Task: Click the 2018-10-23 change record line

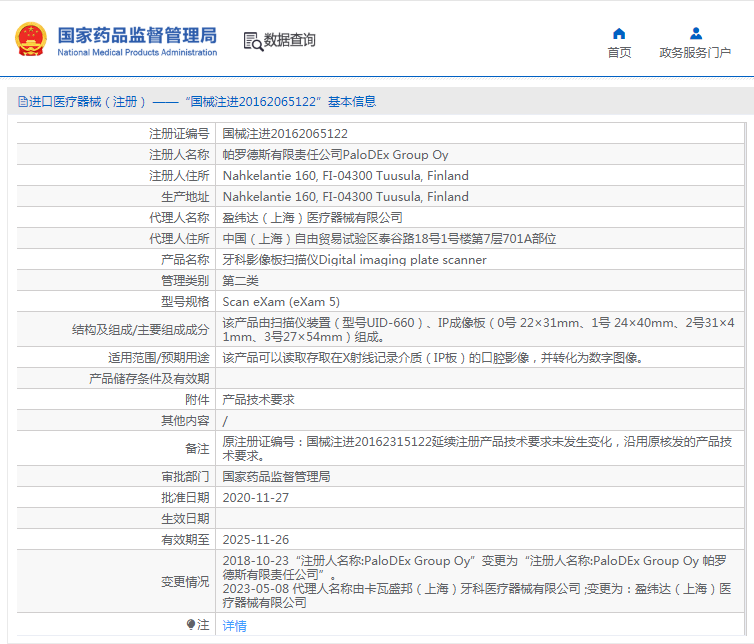Action: tap(475, 568)
